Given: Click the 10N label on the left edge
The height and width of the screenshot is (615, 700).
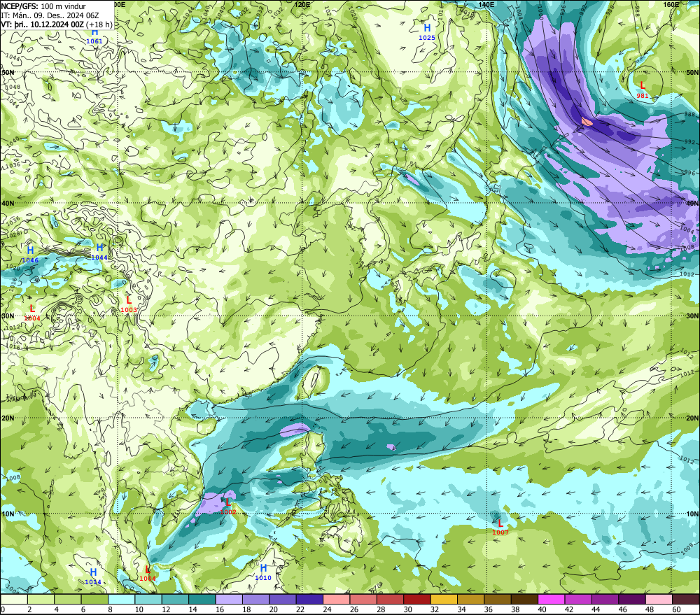Looking at the screenshot, I should 8,514.
